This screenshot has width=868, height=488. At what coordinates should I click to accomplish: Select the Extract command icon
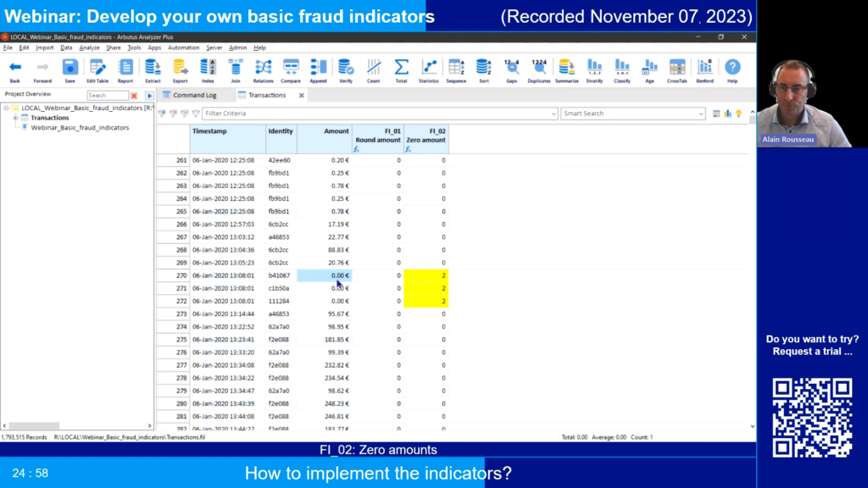click(x=153, y=71)
